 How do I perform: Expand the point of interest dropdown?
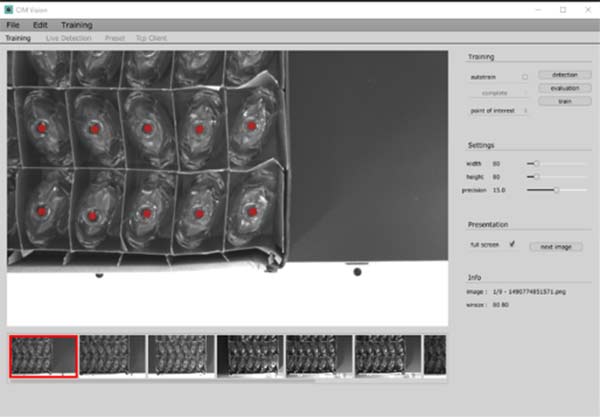click(x=499, y=111)
